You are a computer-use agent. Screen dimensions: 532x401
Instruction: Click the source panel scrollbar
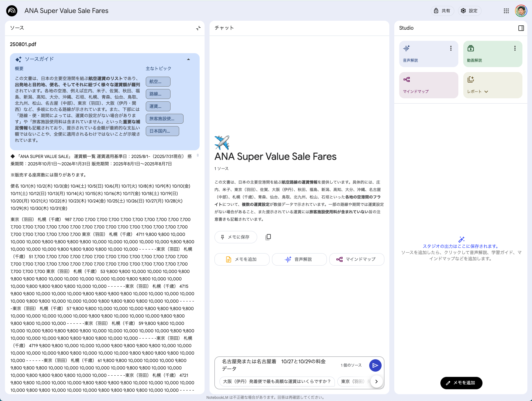point(198,156)
